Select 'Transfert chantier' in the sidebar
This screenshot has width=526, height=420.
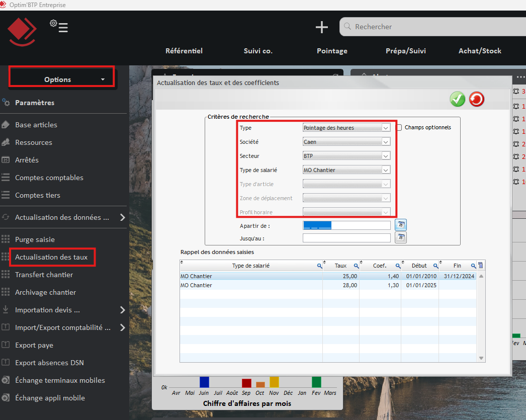[x=44, y=275]
